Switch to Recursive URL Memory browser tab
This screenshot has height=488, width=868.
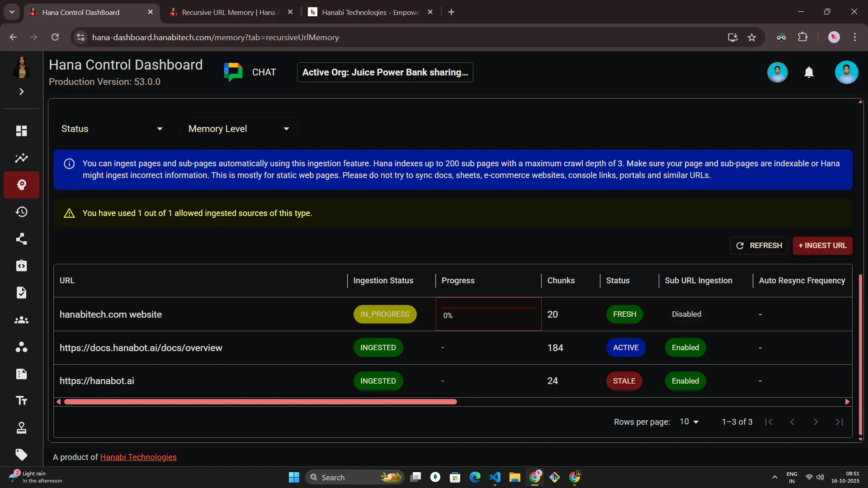pyautogui.click(x=228, y=12)
